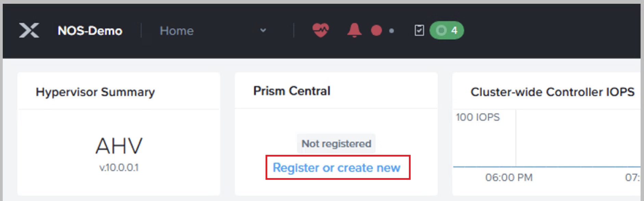Select the Cluster-wide Controller IOPS title
This screenshot has height=201, width=644.
tap(552, 92)
